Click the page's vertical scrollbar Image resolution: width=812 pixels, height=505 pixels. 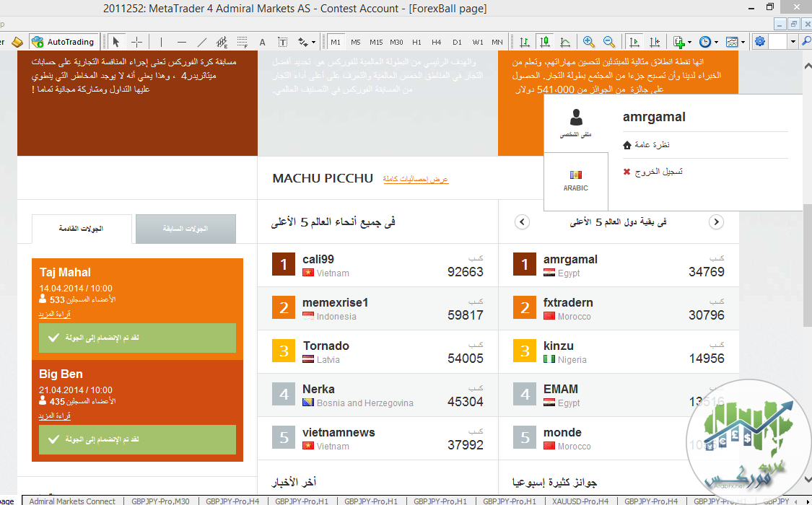point(806,216)
